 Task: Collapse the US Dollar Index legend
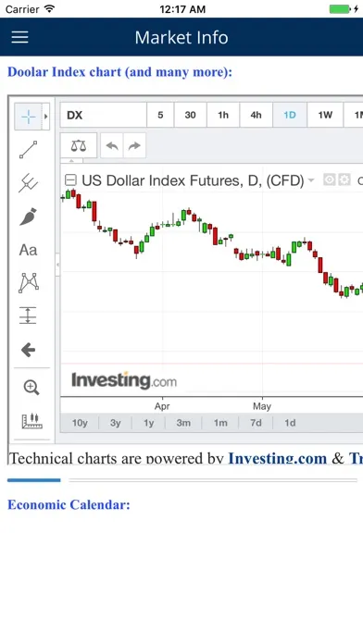point(70,180)
